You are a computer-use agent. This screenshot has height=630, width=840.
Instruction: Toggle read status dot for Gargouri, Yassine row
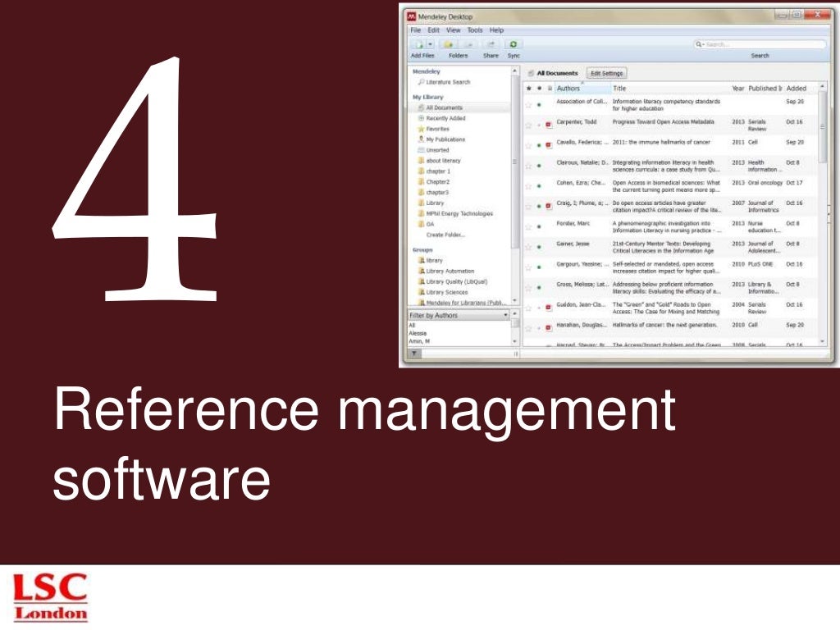pyautogui.click(x=539, y=267)
